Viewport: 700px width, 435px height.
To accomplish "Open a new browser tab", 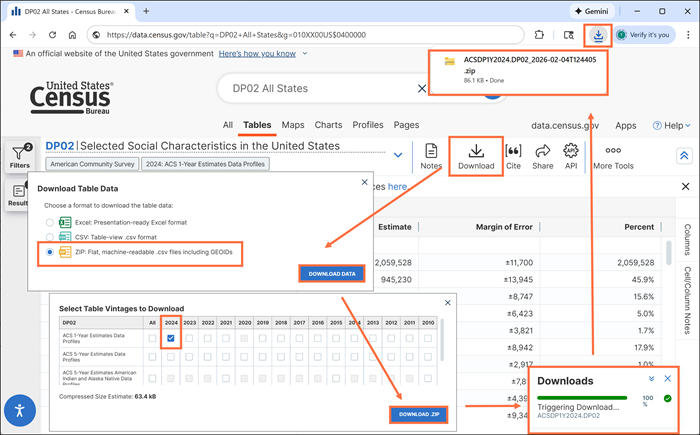I will click(x=146, y=11).
